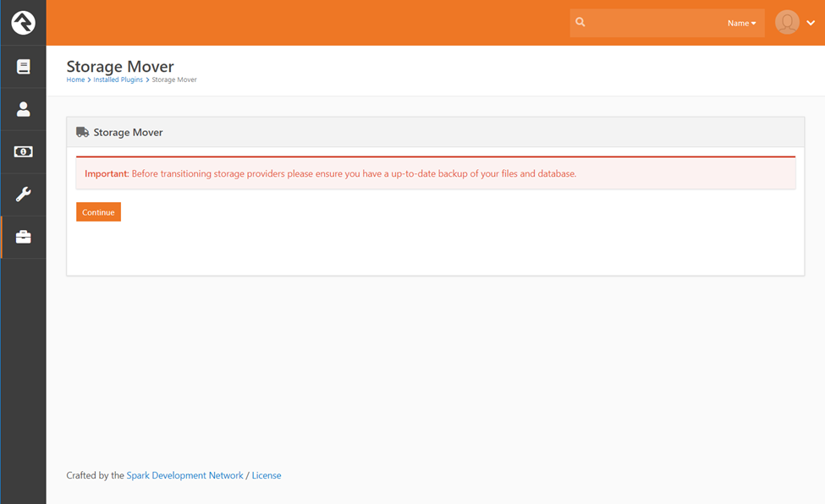825x504 pixels.
Task: Click the Storage Mover panel header title
Action: coord(128,133)
